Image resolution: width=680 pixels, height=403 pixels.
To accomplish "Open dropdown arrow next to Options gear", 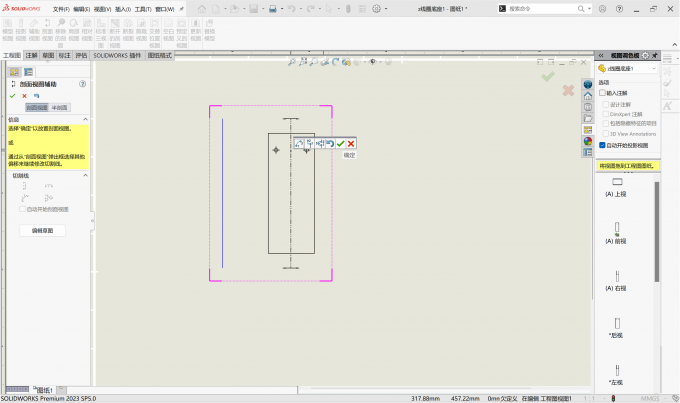I will (386, 9).
